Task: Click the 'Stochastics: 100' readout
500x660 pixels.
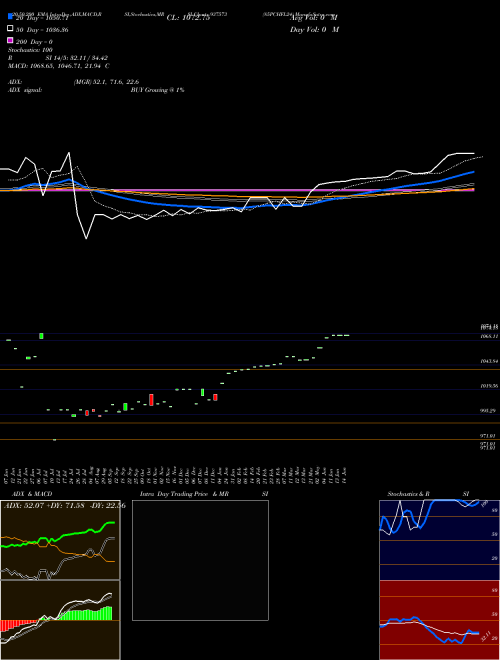Action: [x=30, y=50]
